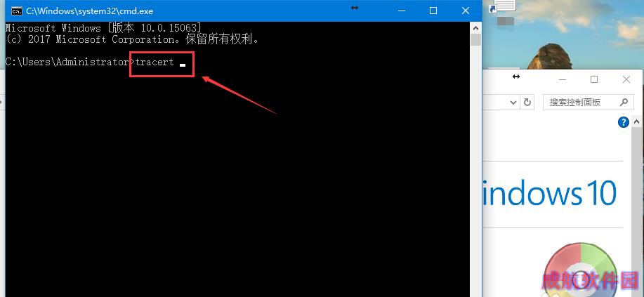
Task: Expand the address bar history dropdown
Action: (x=513, y=103)
